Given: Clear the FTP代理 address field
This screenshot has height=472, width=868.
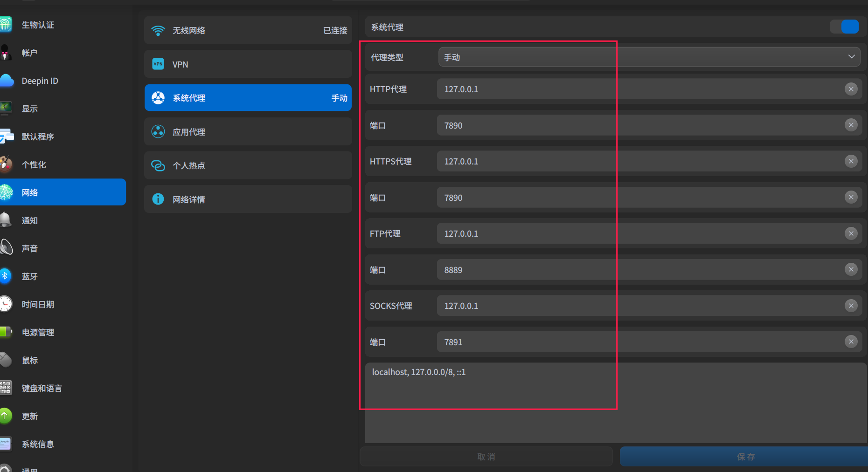Looking at the screenshot, I should tap(851, 233).
